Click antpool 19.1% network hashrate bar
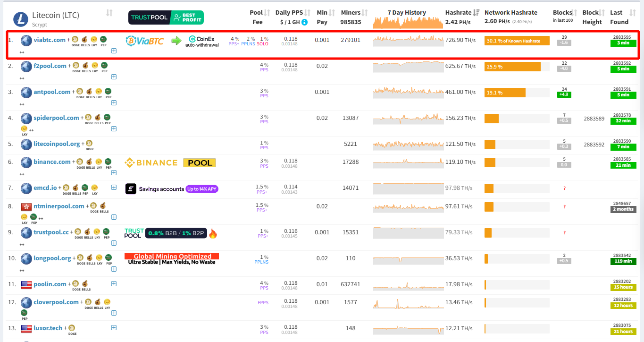 coord(505,93)
